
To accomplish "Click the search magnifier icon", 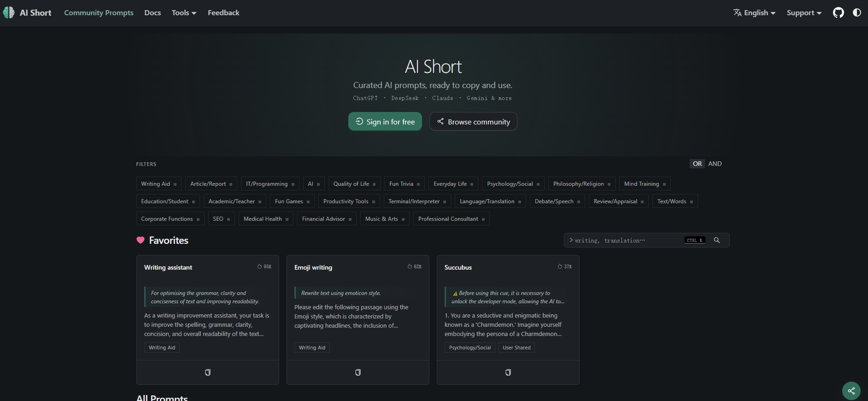I will coord(717,240).
